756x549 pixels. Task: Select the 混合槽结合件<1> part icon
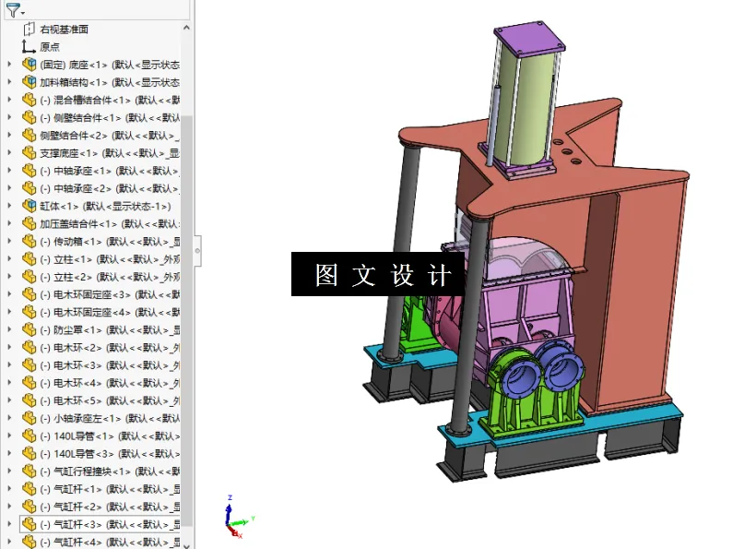click(28, 99)
